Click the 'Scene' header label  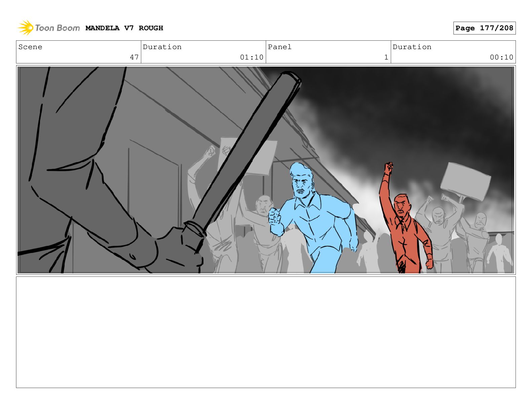click(x=30, y=47)
